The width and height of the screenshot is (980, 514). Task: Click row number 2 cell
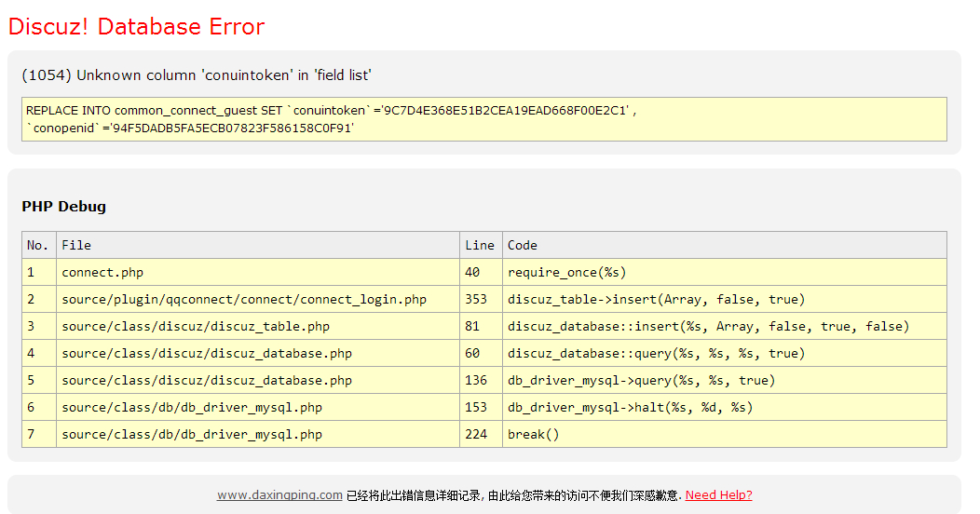coord(39,299)
